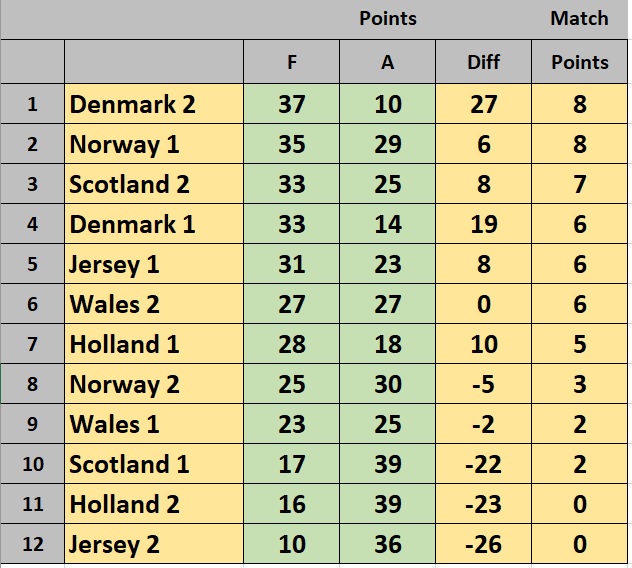Click the rank 1 row number cell
Viewport: 632px width, 568px height.
click(33, 104)
